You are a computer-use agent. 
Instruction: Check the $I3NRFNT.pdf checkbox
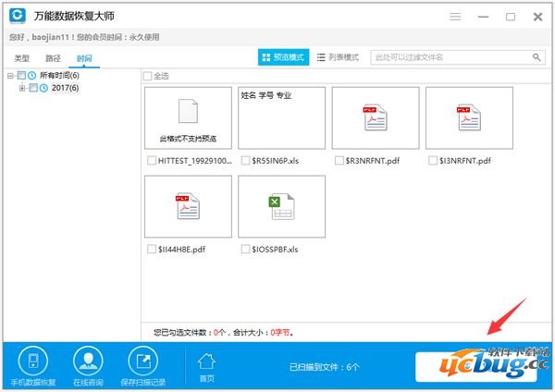click(433, 160)
